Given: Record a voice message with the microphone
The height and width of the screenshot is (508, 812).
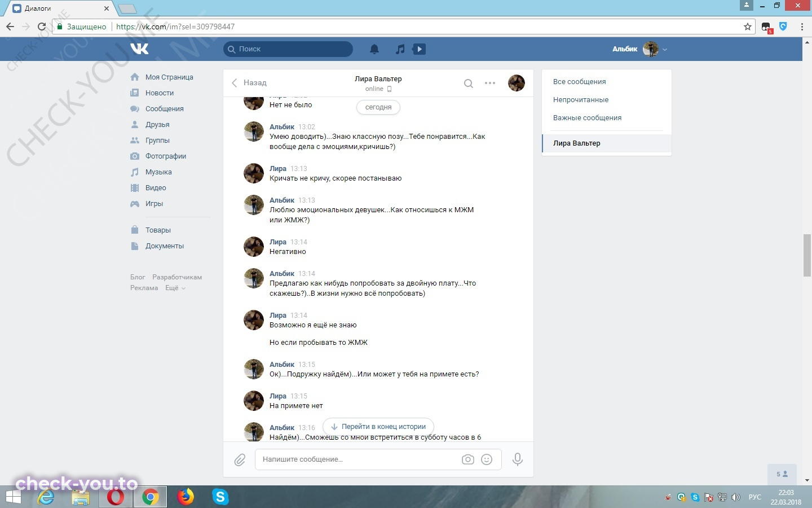Looking at the screenshot, I should [517, 459].
